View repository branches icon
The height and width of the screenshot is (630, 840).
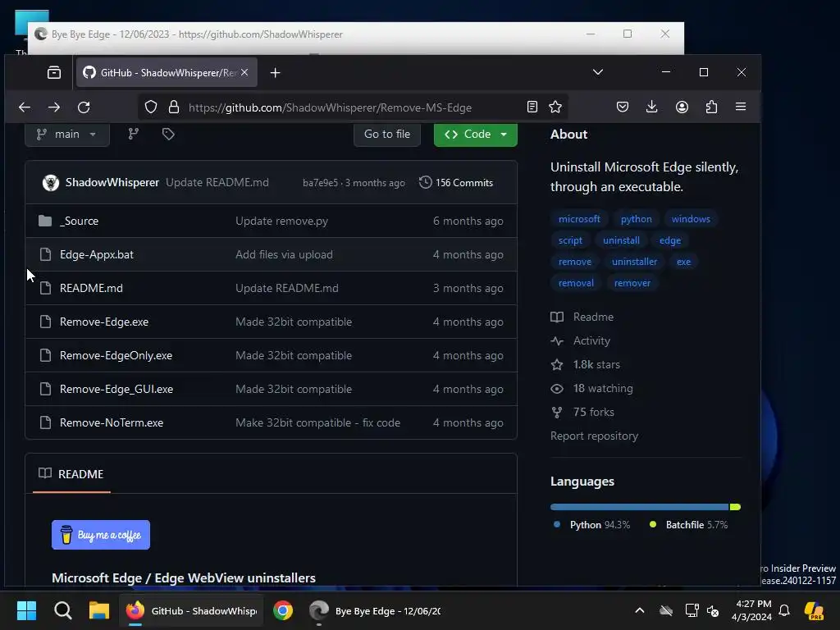[134, 134]
